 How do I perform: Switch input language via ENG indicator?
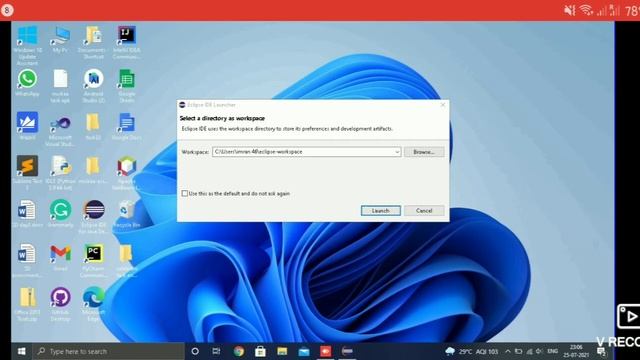click(553, 351)
